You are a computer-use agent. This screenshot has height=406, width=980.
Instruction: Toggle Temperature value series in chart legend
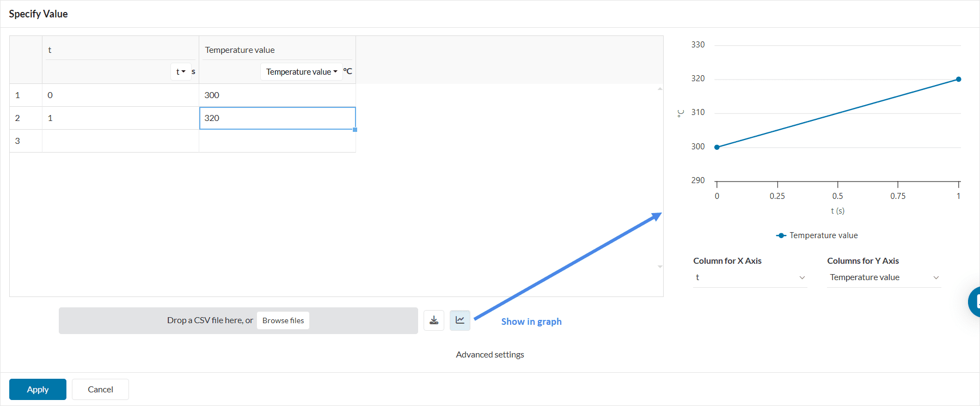(817, 235)
